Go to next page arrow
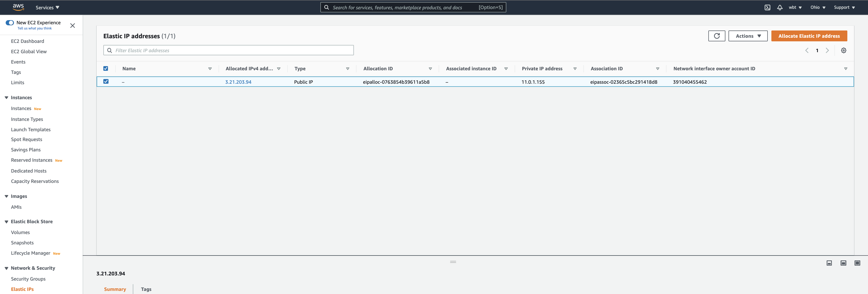Image resolution: width=868 pixels, height=294 pixels. (827, 50)
